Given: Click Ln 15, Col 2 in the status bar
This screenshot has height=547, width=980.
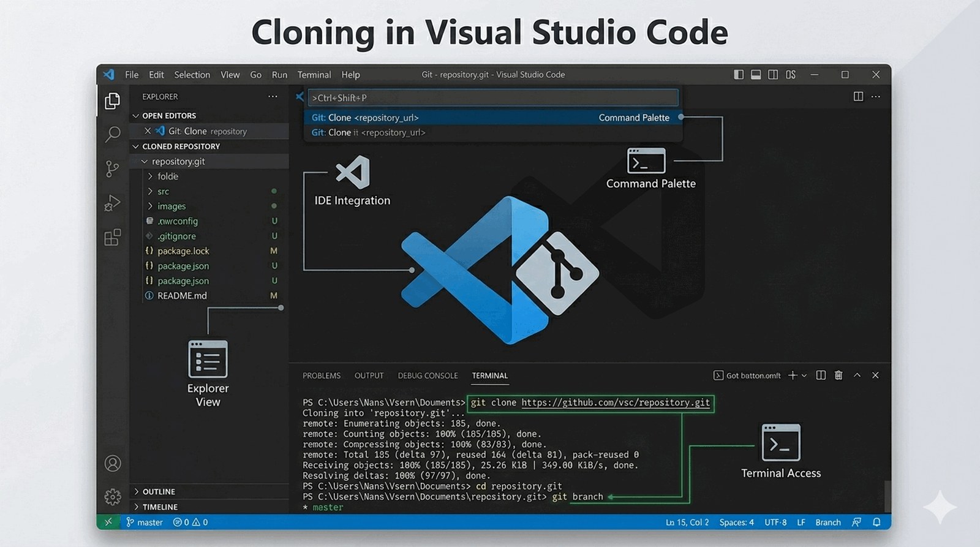Looking at the screenshot, I should click(x=687, y=522).
